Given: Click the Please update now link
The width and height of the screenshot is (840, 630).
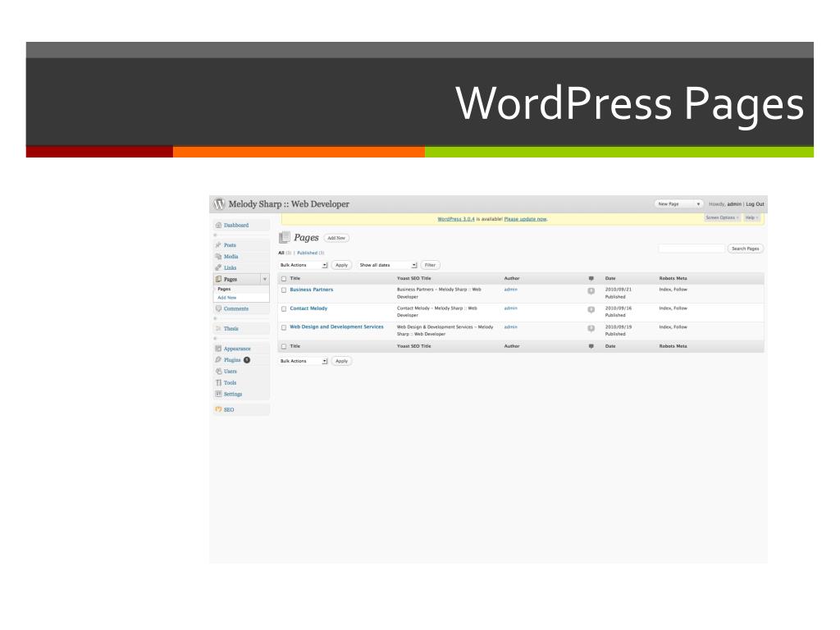Looking at the screenshot, I should (526, 219).
